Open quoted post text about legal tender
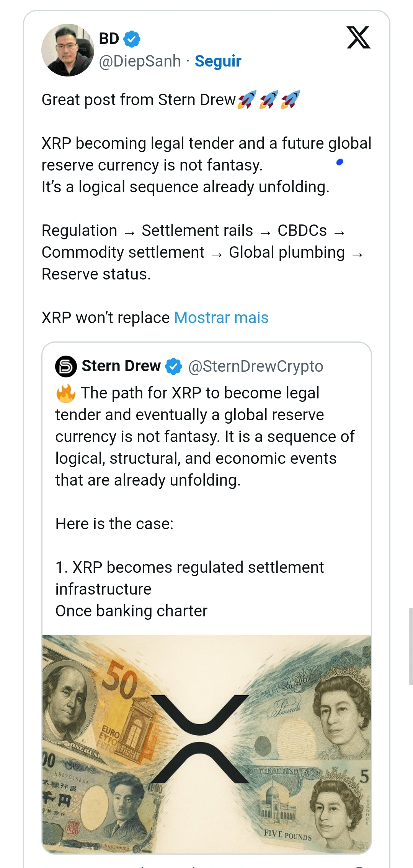The height and width of the screenshot is (868, 413). (205, 436)
